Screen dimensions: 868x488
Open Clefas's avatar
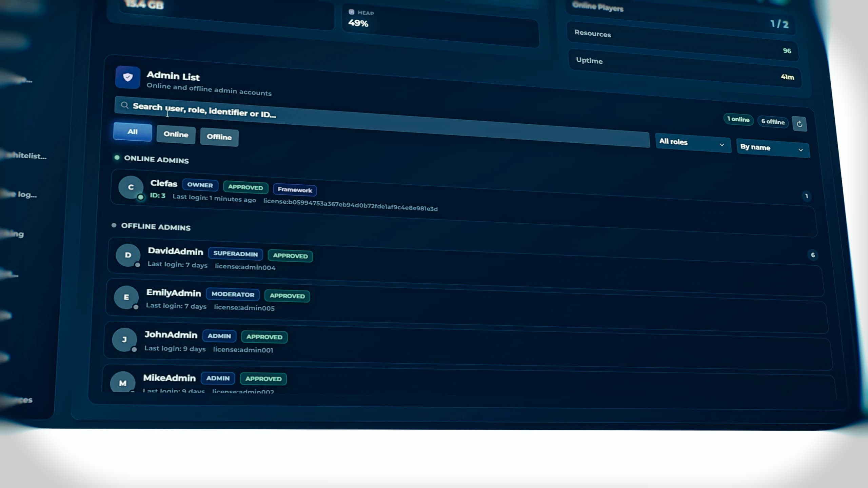pos(131,187)
